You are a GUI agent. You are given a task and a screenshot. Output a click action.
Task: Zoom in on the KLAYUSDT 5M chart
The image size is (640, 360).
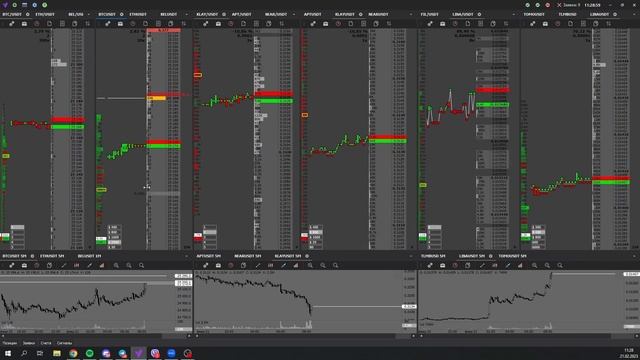point(310,266)
